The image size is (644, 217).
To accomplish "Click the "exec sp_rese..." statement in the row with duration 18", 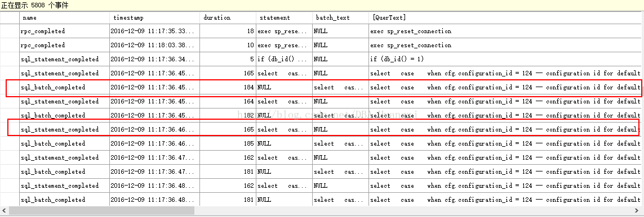I will 282,31.
